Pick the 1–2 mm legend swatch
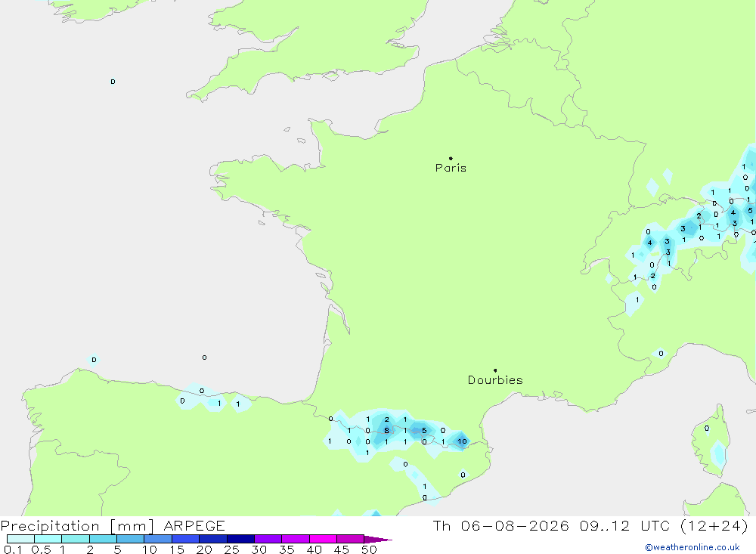 point(76,539)
